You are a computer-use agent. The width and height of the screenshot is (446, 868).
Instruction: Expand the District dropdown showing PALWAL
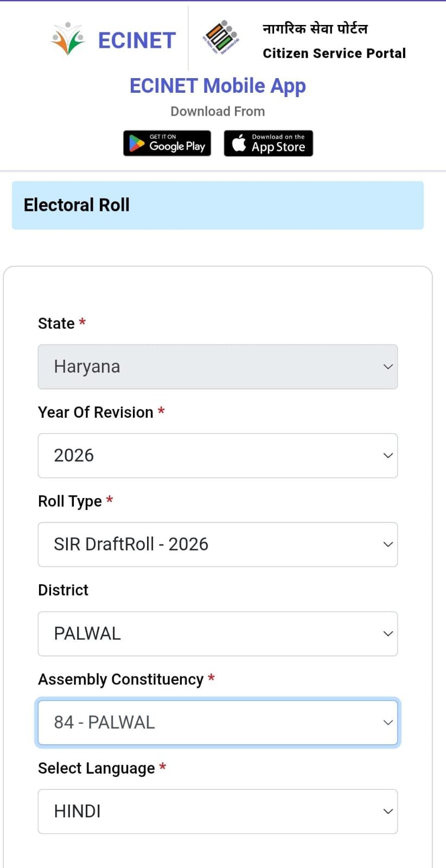pyautogui.click(x=218, y=634)
